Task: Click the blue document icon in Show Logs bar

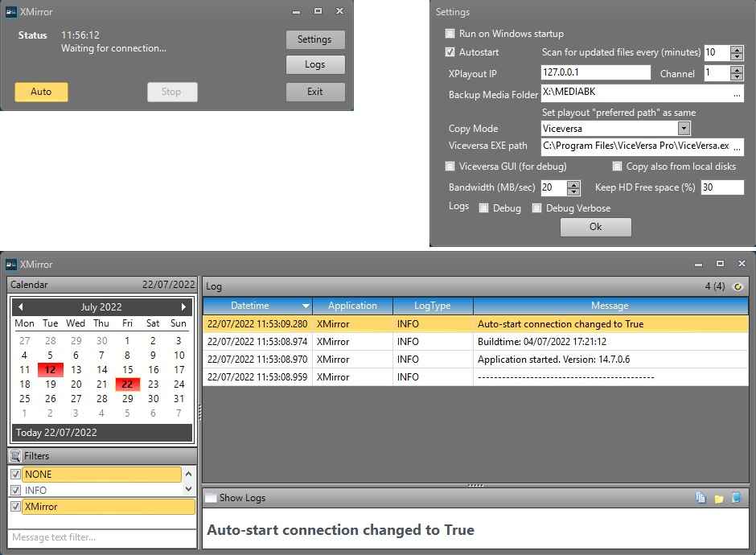Action: [736, 498]
